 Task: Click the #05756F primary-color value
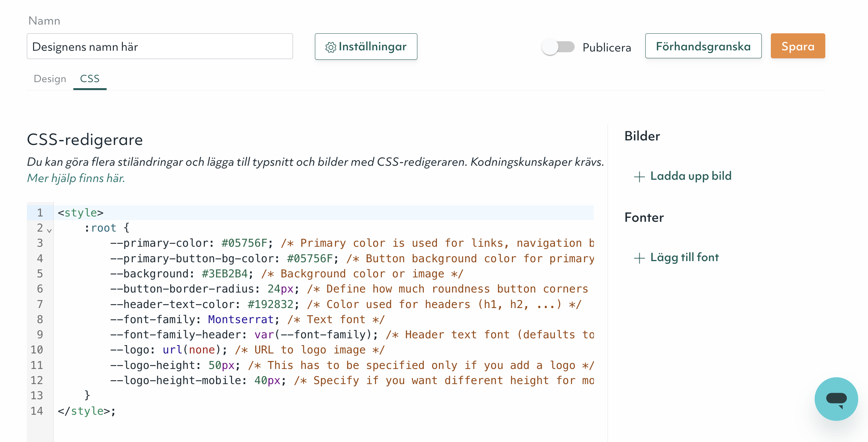244,243
